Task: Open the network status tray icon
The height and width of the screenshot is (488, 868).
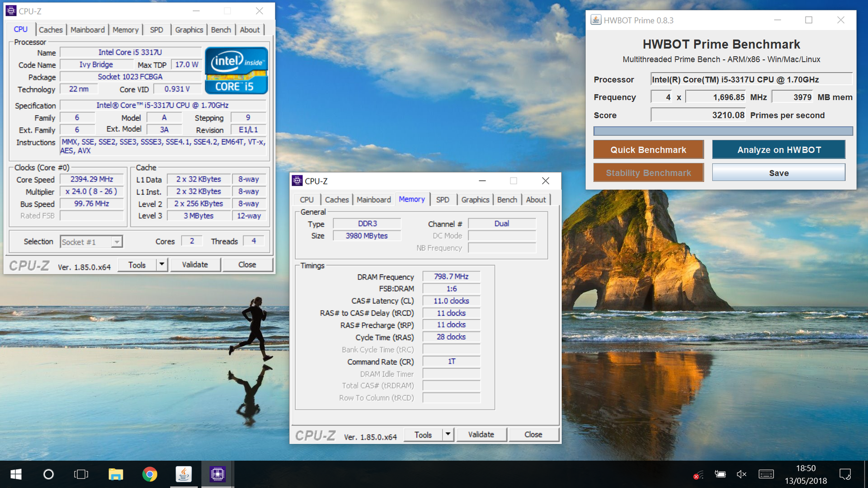Action: tap(698, 475)
